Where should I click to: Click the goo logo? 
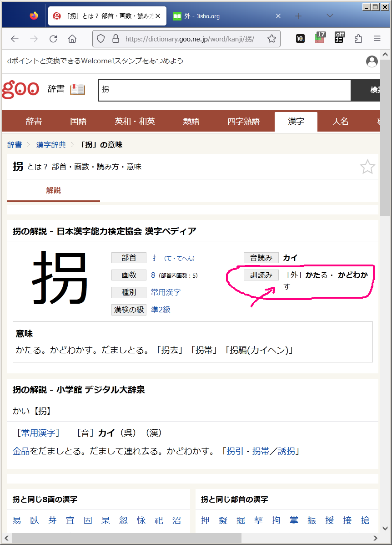coord(21,89)
